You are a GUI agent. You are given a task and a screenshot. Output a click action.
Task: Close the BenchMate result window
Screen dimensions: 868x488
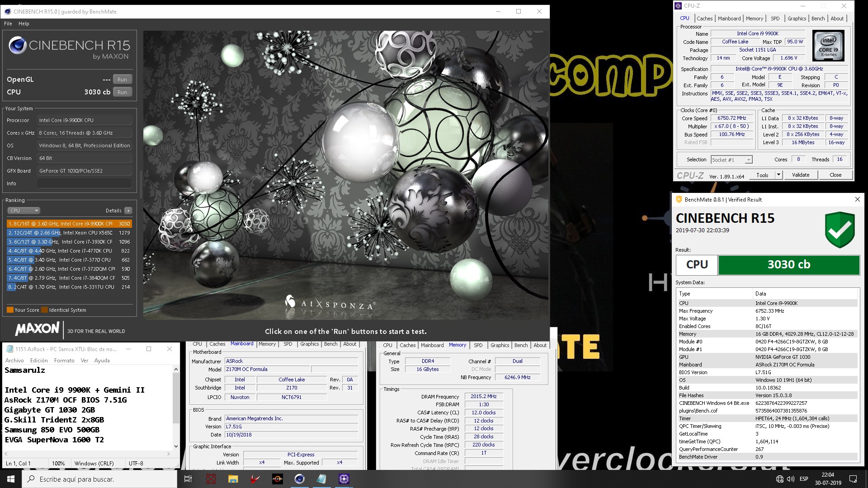(x=857, y=199)
